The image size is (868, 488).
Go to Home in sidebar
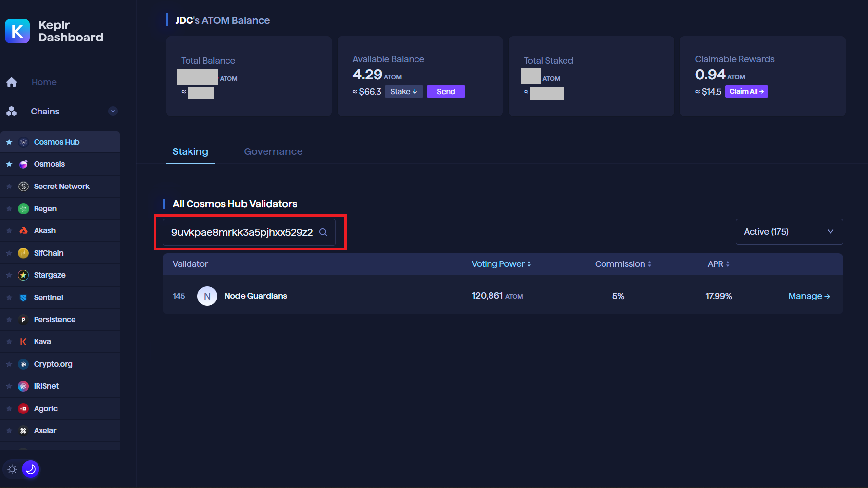pos(44,82)
